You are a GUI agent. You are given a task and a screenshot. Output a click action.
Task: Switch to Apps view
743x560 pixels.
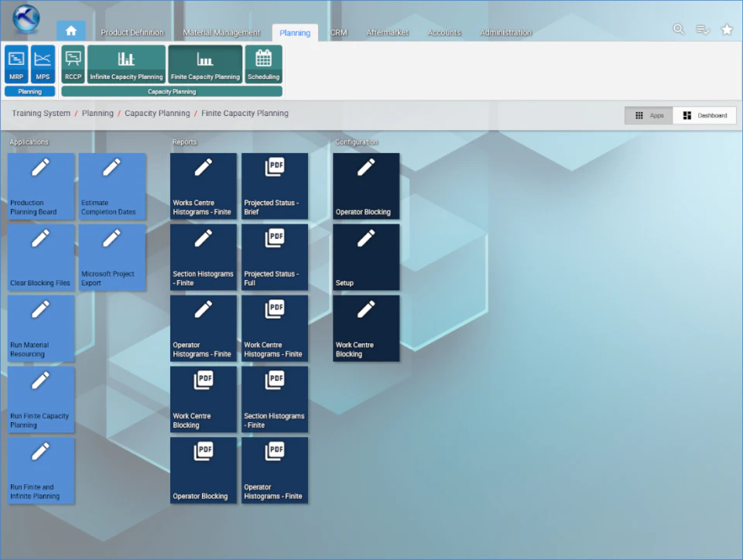pyautogui.click(x=649, y=115)
